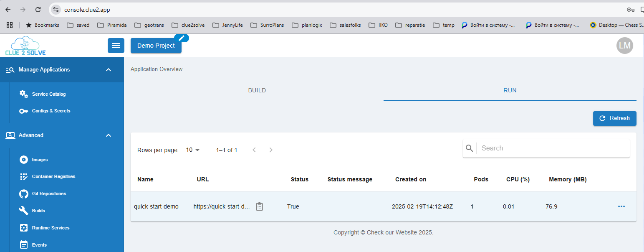Open Container Registries in sidebar
644x252 pixels.
pos(53,176)
